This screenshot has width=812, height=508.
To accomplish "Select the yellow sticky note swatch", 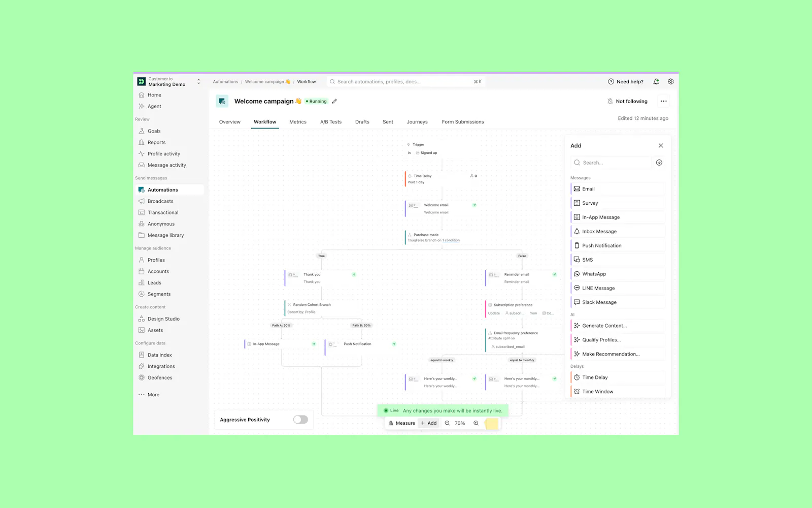I will coord(492,424).
